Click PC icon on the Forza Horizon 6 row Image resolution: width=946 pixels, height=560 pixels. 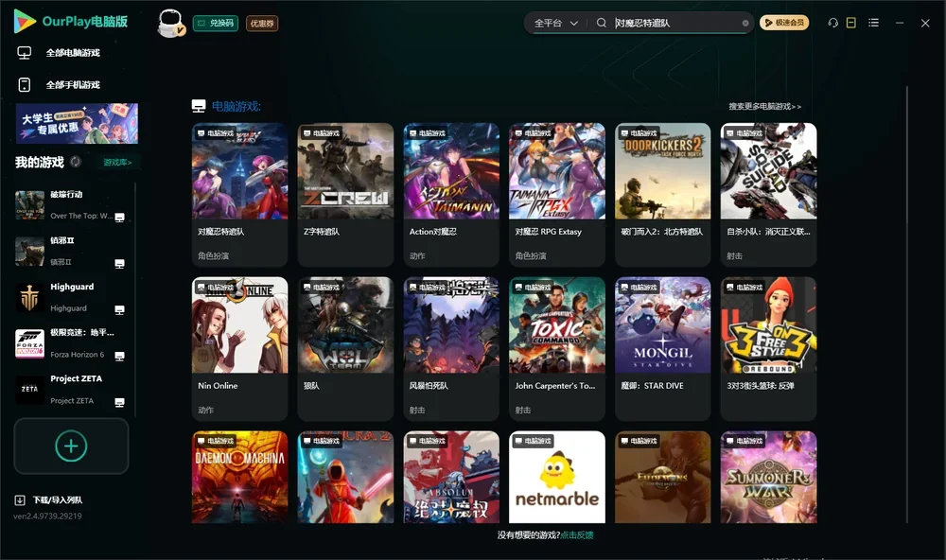[119, 356]
